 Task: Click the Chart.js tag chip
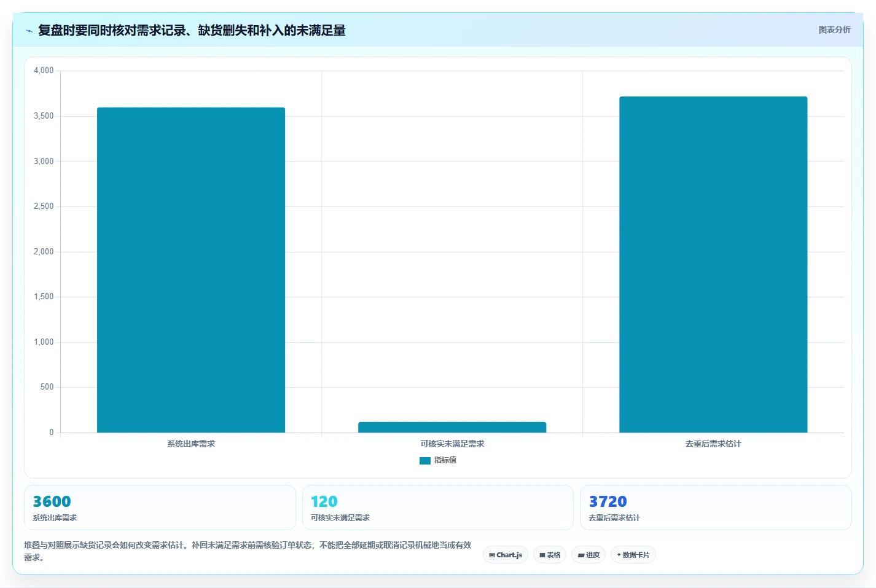tap(506, 555)
